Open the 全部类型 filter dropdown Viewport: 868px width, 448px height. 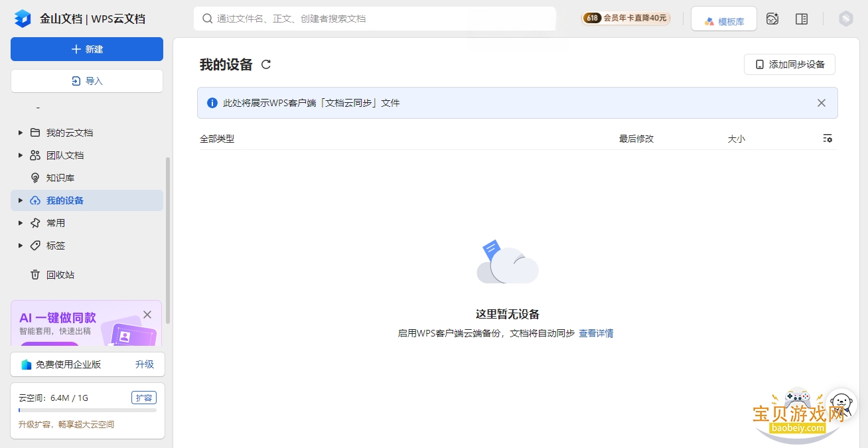[x=217, y=139]
